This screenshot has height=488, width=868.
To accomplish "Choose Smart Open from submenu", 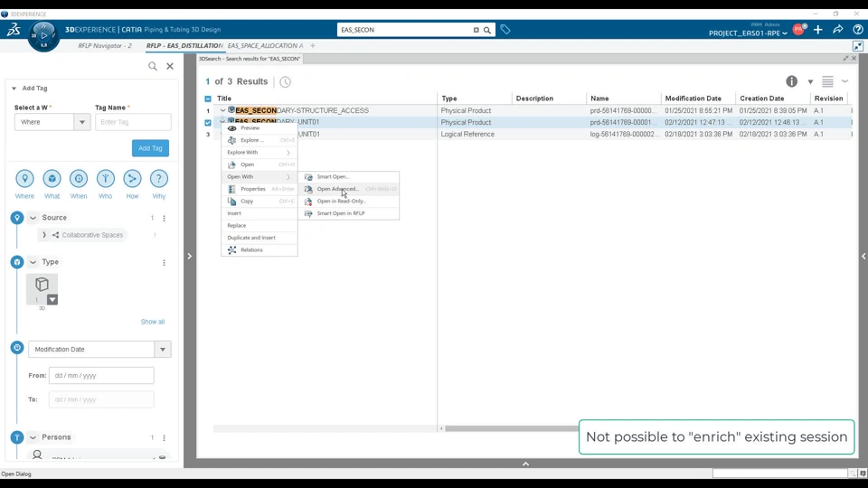I will pyautogui.click(x=348, y=177).
